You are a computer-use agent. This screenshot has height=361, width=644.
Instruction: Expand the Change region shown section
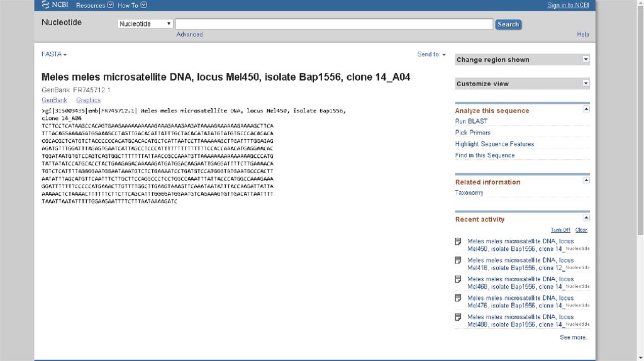[x=586, y=59]
